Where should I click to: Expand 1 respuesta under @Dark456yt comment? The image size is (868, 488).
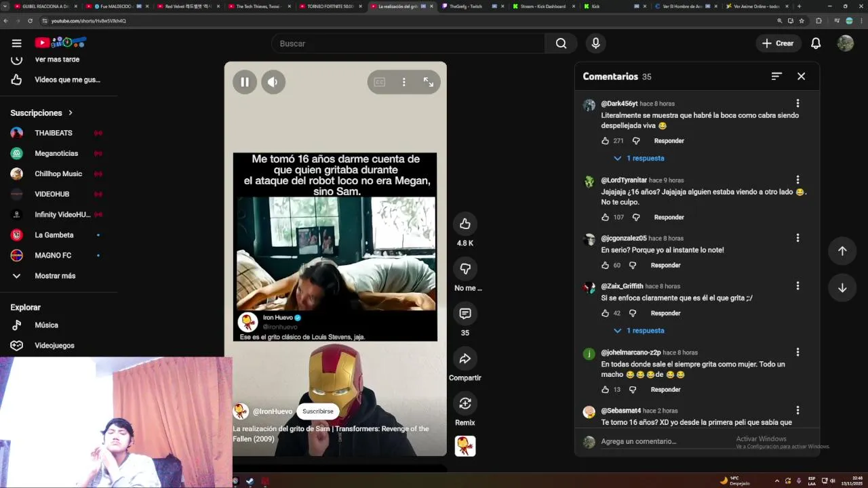pyautogui.click(x=639, y=158)
